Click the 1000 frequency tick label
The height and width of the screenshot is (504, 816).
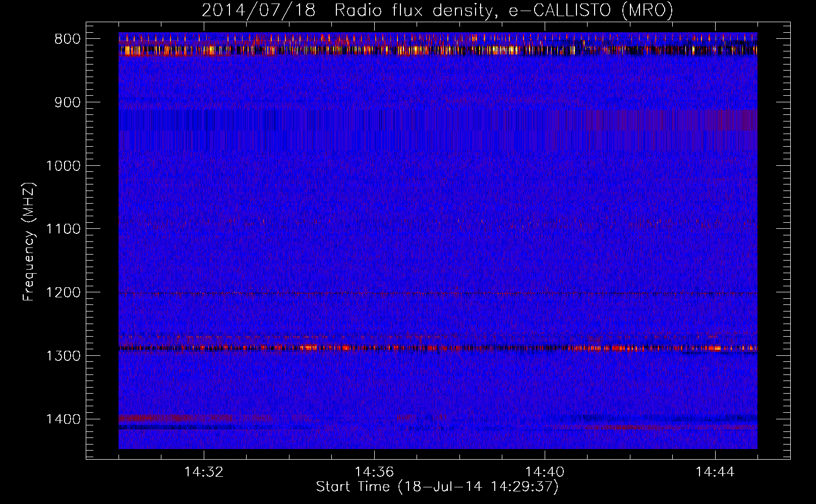[64, 166]
